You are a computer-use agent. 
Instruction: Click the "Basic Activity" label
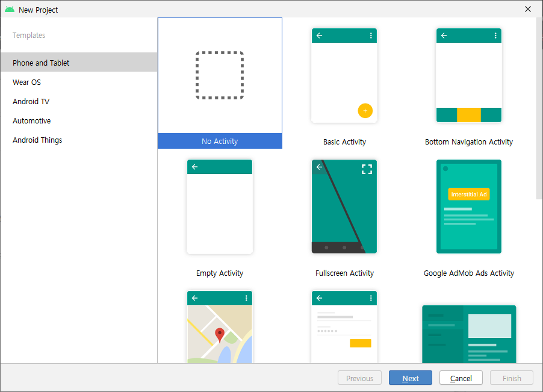click(x=344, y=142)
